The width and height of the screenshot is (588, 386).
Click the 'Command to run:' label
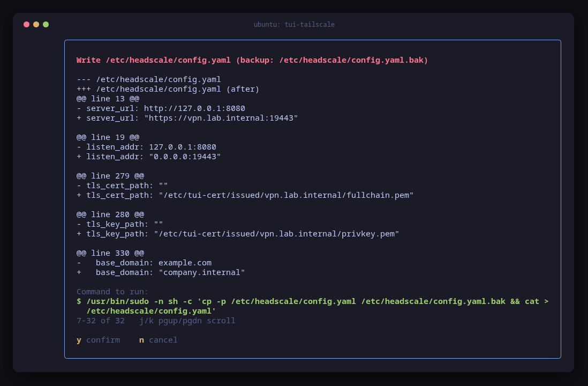click(112, 292)
